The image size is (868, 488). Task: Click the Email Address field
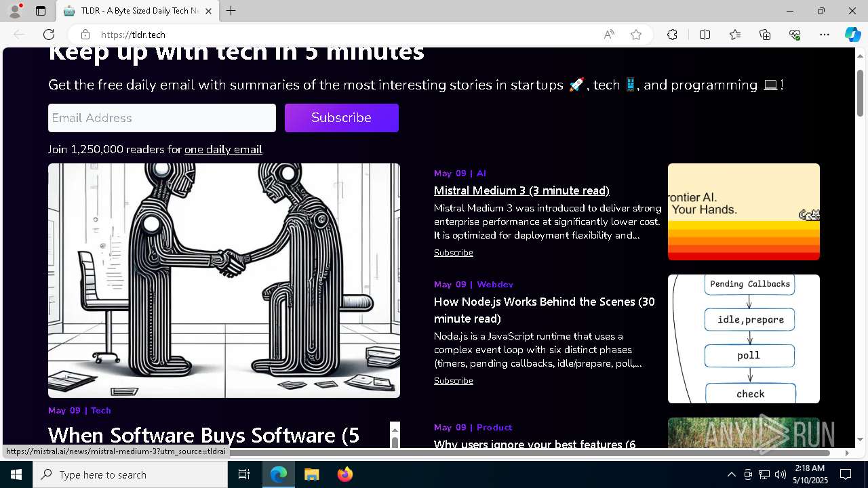pyautogui.click(x=162, y=118)
